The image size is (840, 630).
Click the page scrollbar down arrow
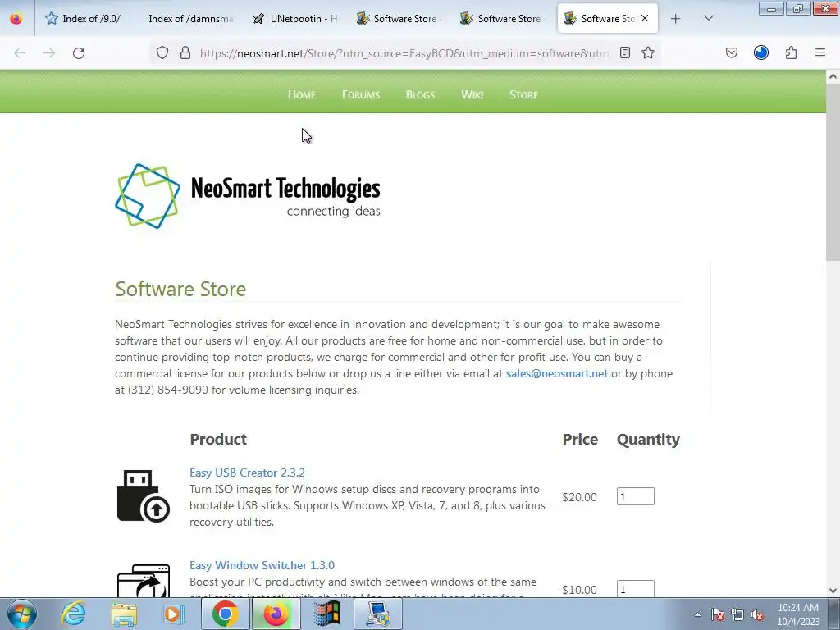pos(833,591)
